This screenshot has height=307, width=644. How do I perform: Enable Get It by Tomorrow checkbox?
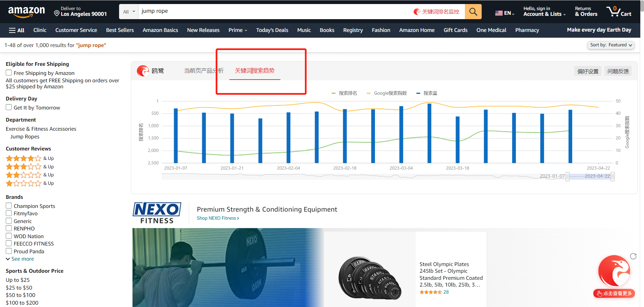pos(9,107)
